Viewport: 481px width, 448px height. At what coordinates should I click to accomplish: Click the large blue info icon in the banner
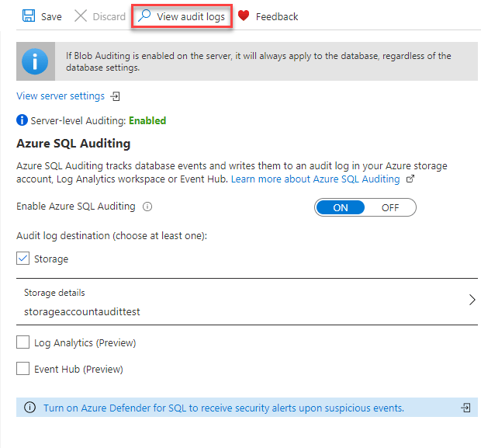pos(35,61)
